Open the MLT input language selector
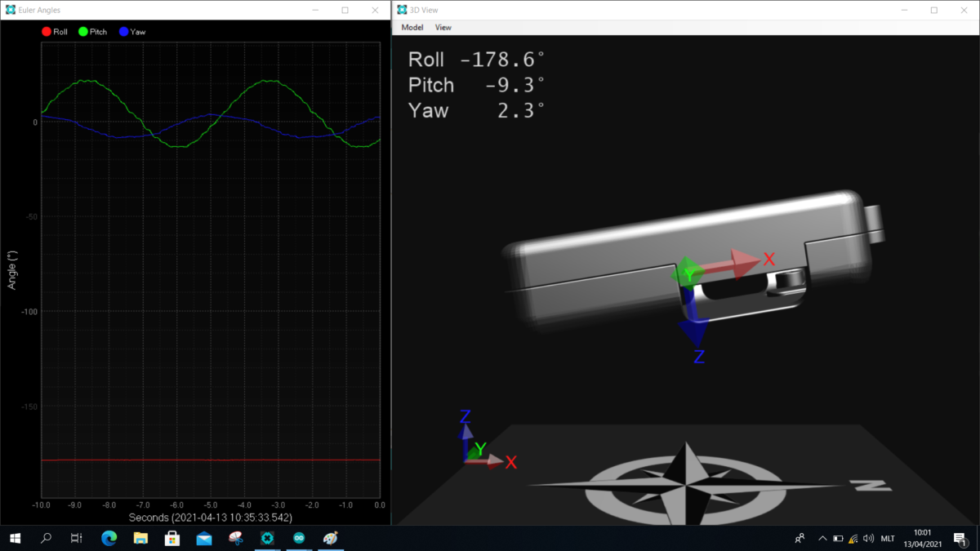Image resolution: width=980 pixels, height=551 pixels. 888,539
